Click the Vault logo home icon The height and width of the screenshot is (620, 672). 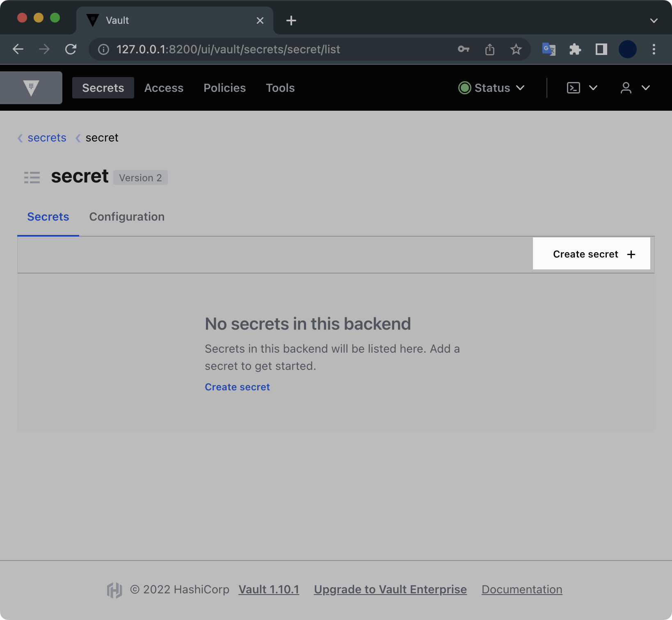pyautogui.click(x=31, y=88)
